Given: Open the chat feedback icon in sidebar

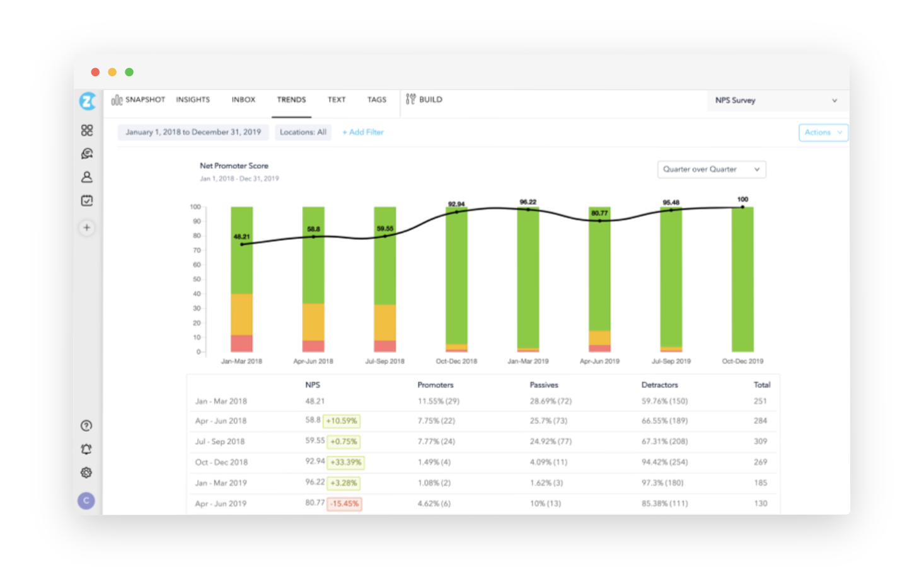Looking at the screenshot, I should (x=87, y=153).
